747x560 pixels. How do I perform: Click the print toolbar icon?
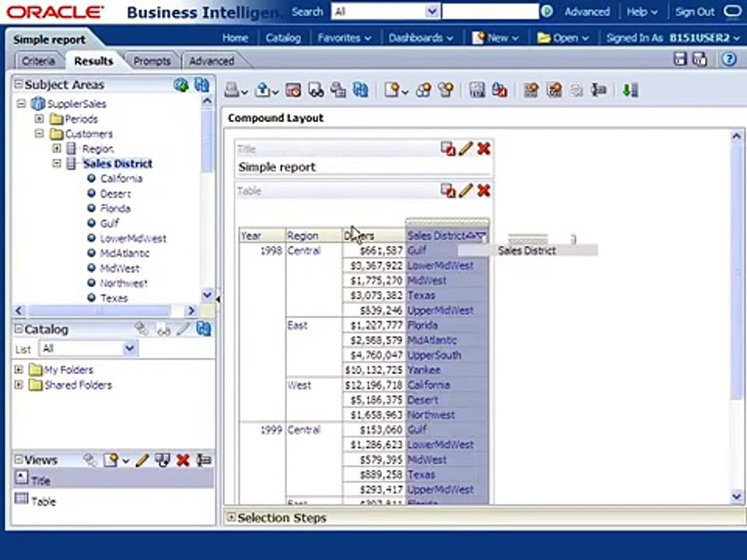click(233, 89)
